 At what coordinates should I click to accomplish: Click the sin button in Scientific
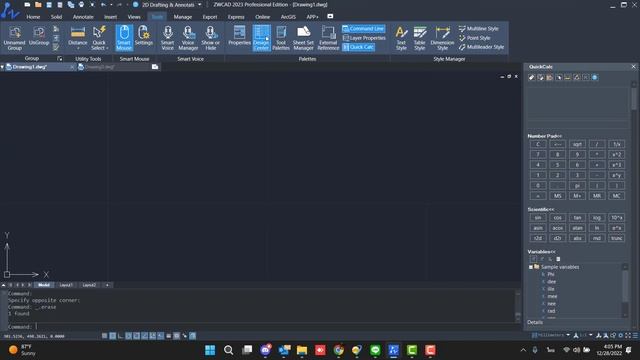[x=538, y=218]
